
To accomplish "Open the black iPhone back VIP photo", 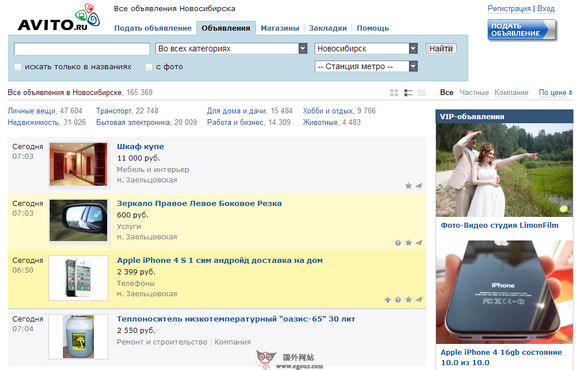I will pos(505,292).
